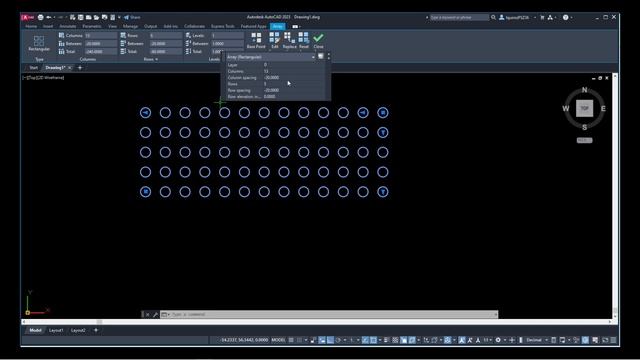Click the icon beside the Array (Rectangular) dropdown
This screenshot has height=360, width=640.
click(321, 56)
